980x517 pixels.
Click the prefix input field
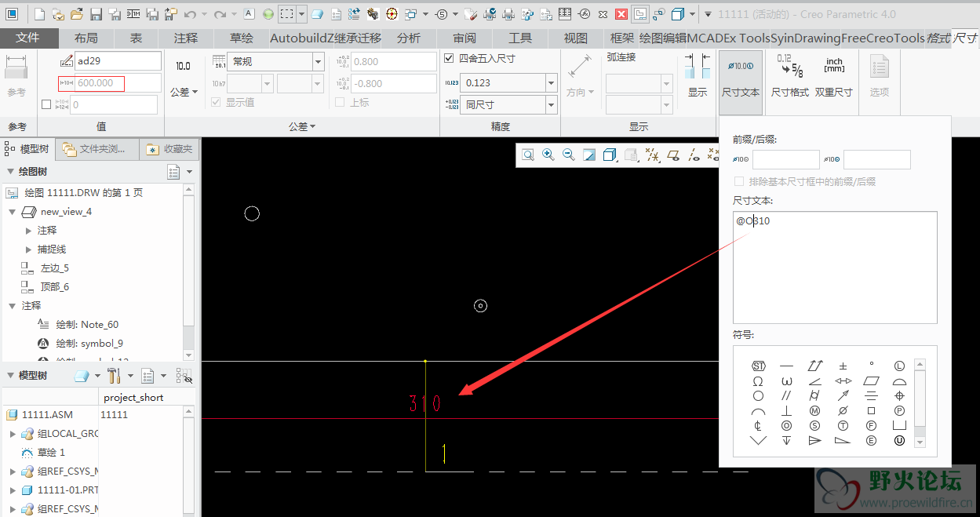pyautogui.click(x=785, y=159)
